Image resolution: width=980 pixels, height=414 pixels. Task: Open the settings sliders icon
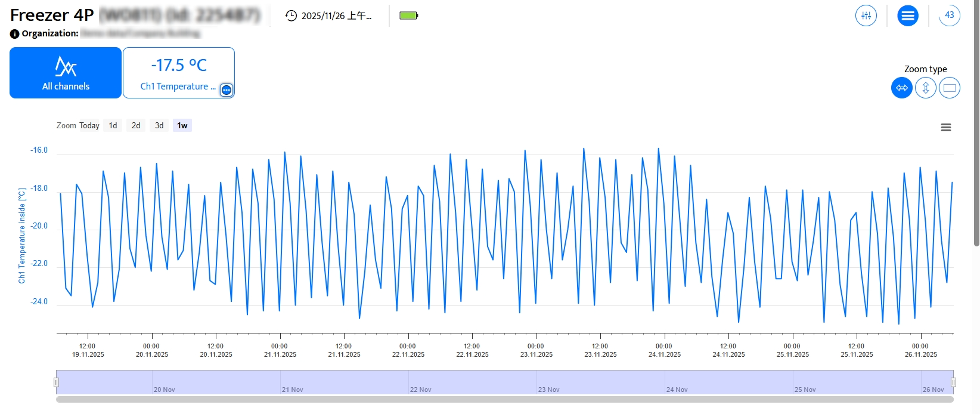[x=866, y=16]
